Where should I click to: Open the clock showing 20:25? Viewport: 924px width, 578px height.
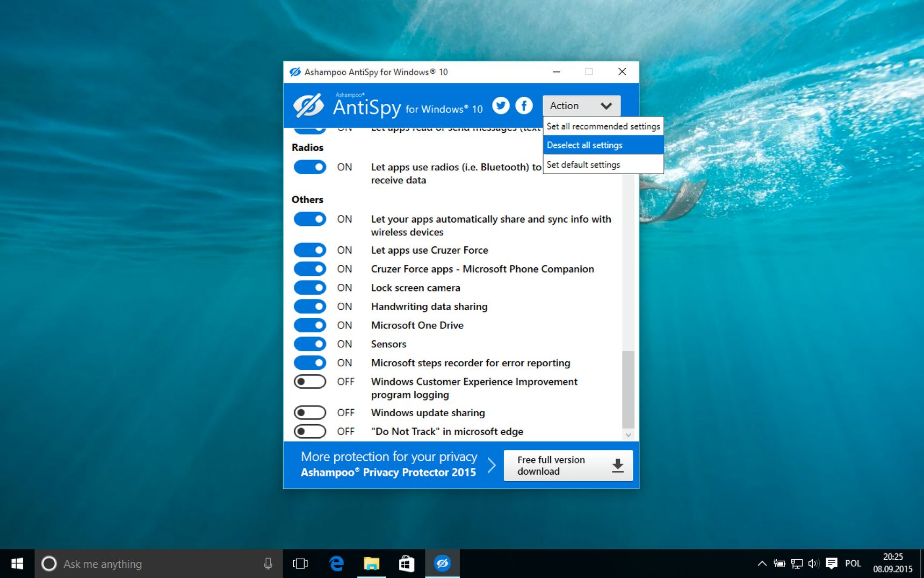pos(893,563)
